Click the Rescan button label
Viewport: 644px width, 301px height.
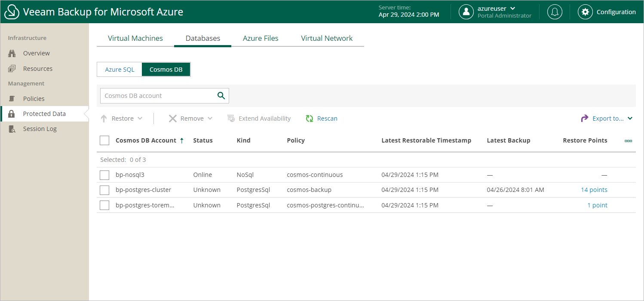coord(327,119)
